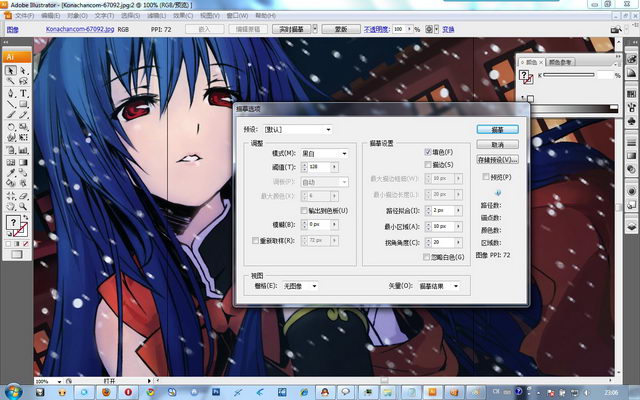
Task: Select the Eraser tool
Action: pyautogui.click(x=23, y=196)
